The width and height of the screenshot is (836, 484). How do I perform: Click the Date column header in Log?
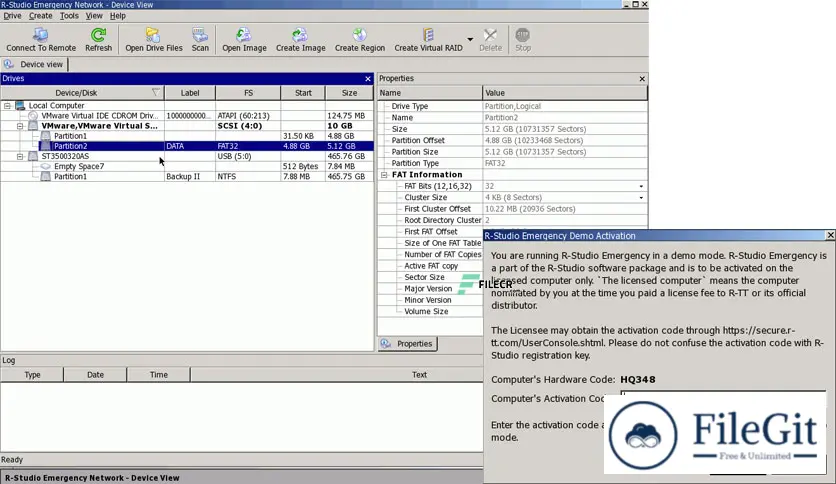click(95, 375)
